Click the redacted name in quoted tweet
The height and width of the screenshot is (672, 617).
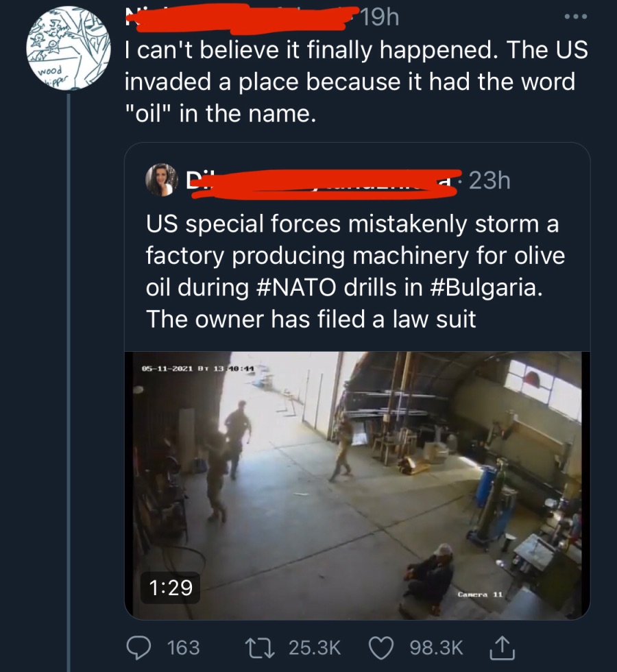(322, 181)
